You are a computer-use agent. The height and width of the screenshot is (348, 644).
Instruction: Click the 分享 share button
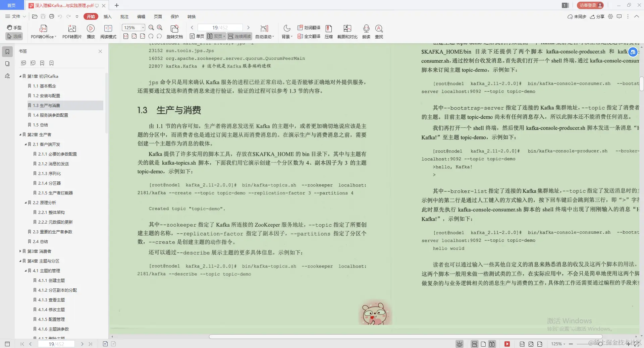[597, 16]
